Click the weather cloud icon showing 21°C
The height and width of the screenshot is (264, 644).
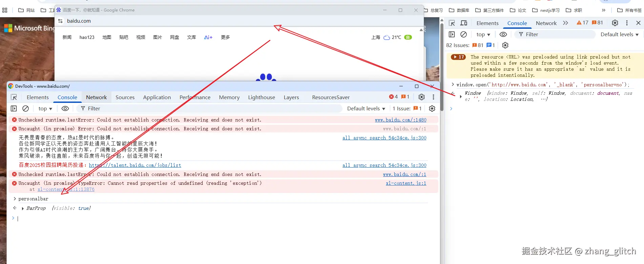387,37
